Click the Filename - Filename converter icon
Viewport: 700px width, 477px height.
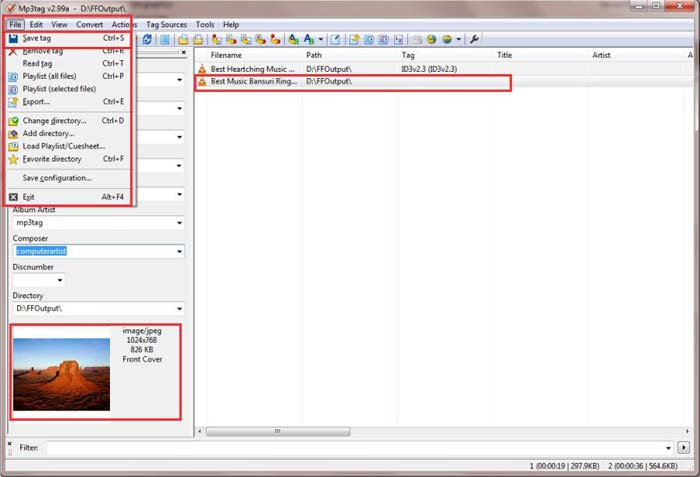[246, 39]
